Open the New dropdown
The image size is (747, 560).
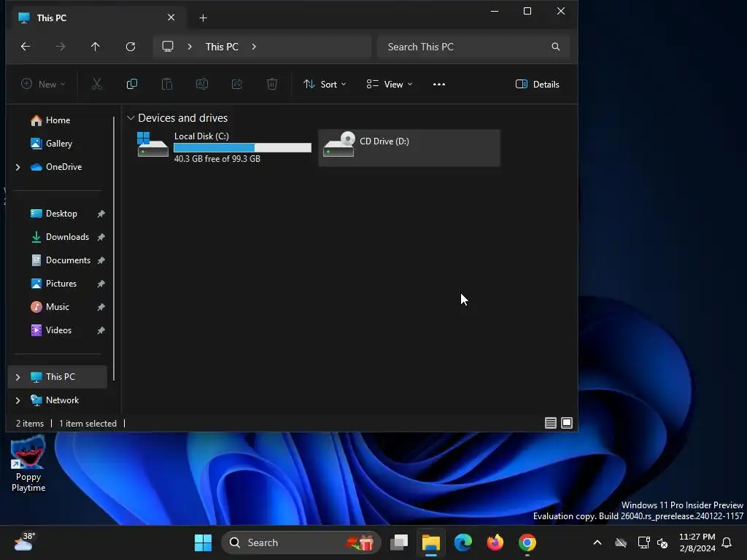pos(43,85)
